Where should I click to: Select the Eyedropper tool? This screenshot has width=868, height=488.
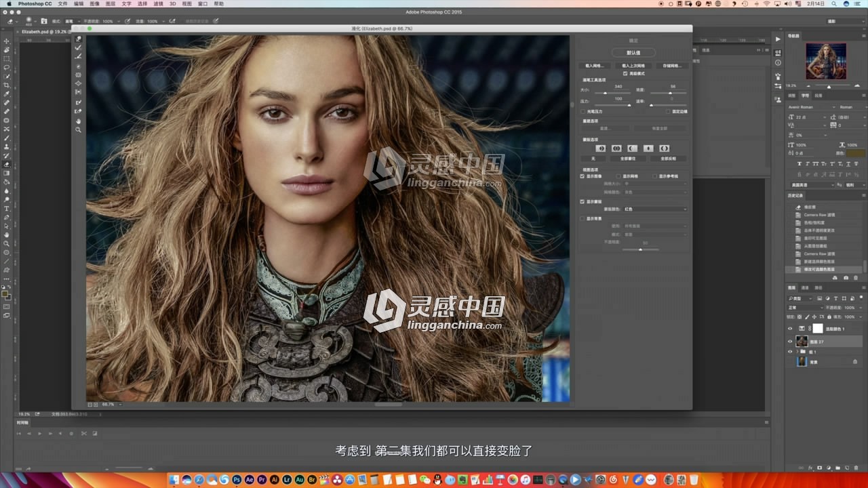click(7, 94)
